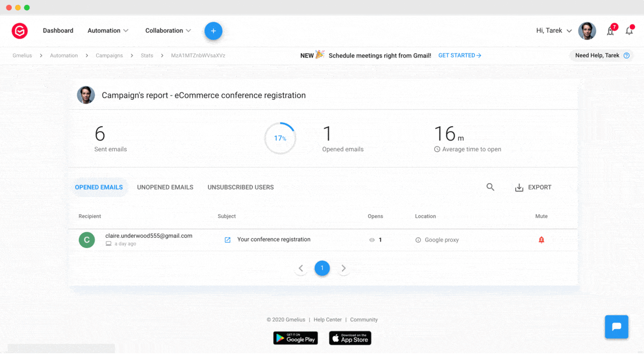Open the search icon in report table
The image size is (644, 357).
(491, 187)
